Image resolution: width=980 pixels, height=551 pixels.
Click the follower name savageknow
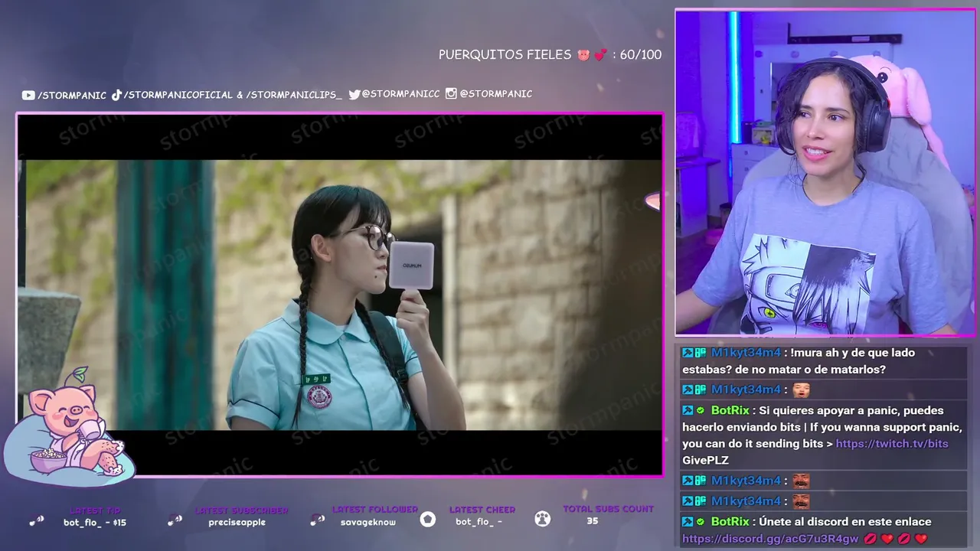click(369, 522)
